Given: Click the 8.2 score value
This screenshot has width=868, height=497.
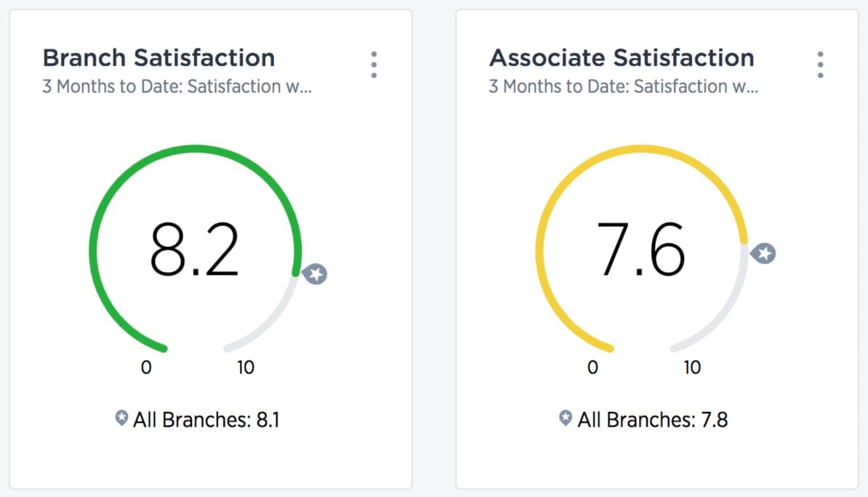Looking at the screenshot, I should (x=194, y=248).
